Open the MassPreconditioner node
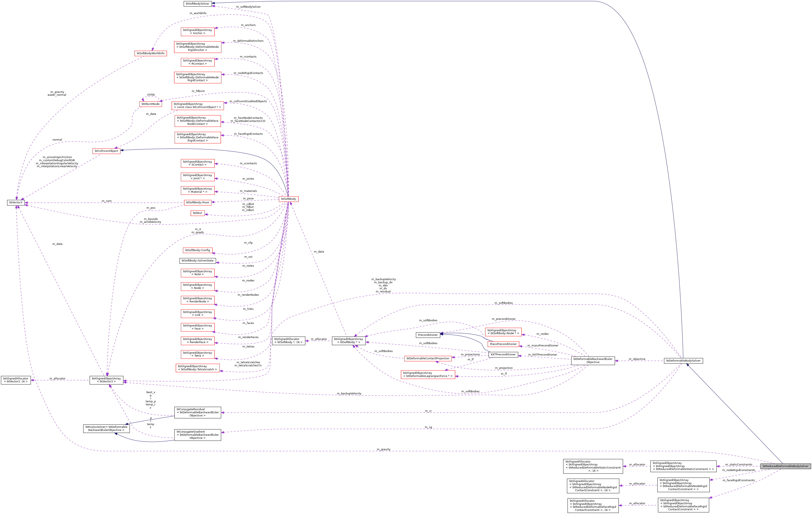 [x=503, y=344]
